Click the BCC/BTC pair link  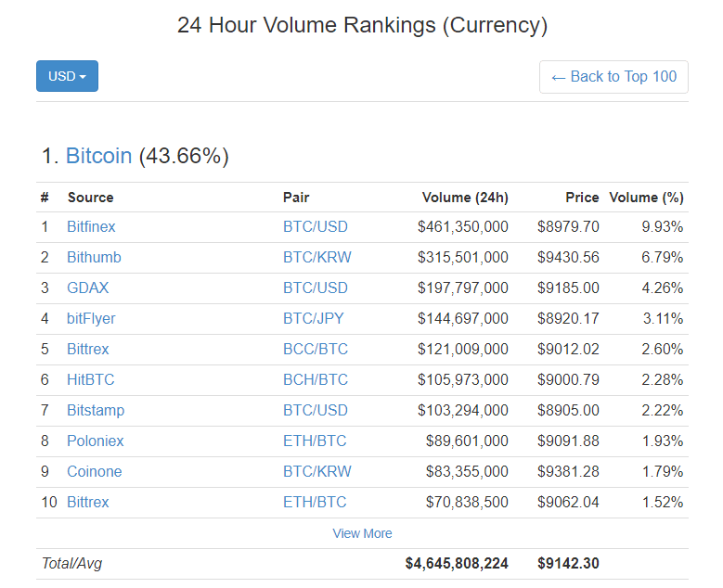[316, 349]
